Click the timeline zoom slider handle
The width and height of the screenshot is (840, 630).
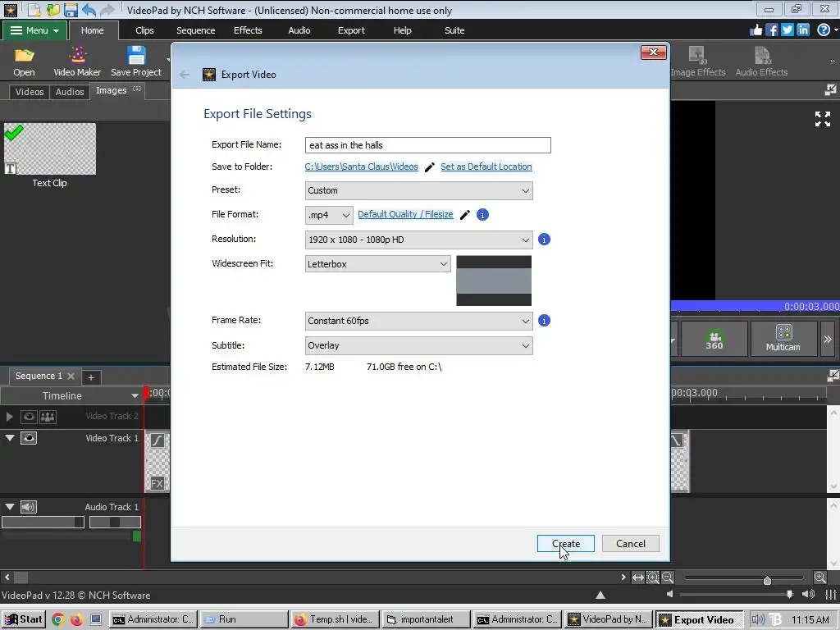click(x=767, y=580)
